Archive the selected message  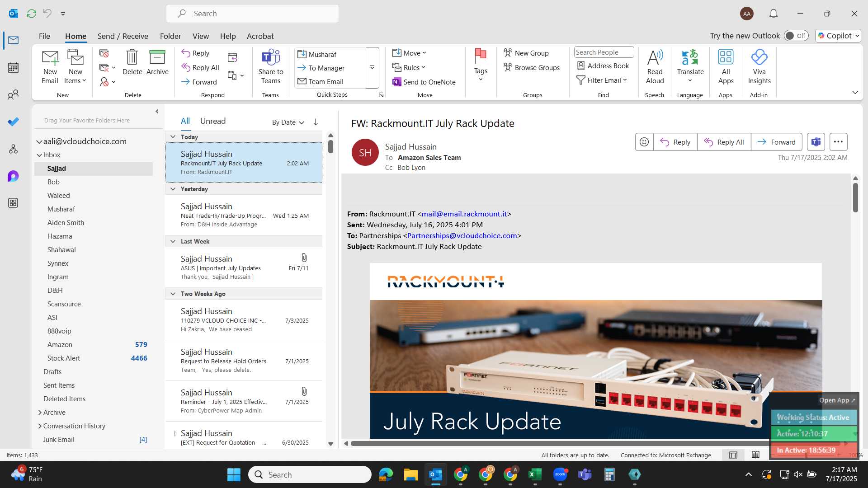157,62
